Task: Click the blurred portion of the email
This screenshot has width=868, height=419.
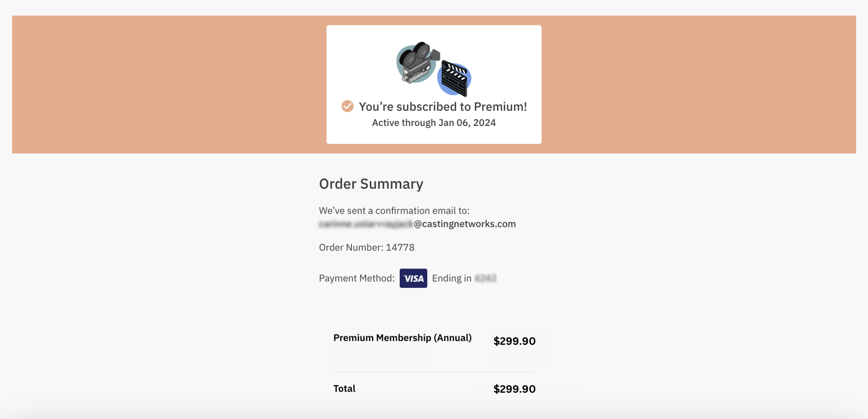Action: click(x=365, y=224)
